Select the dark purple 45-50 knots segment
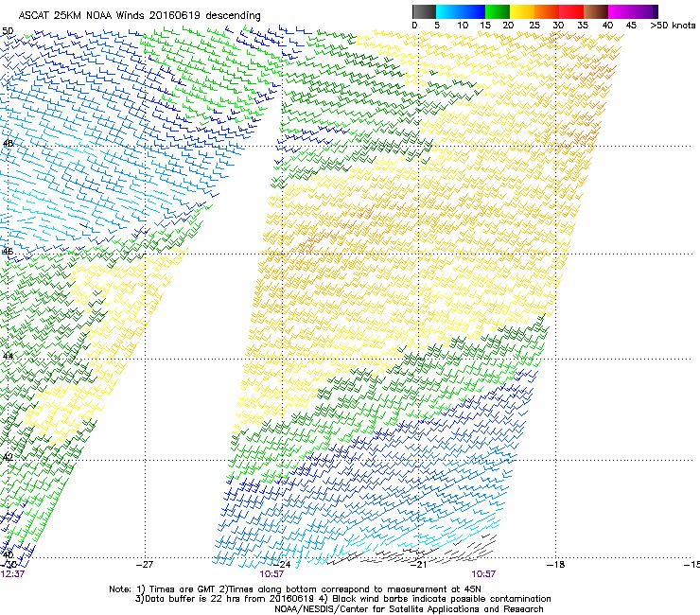Image resolution: width=700 pixels, height=615 pixels. tap(645, 11)
